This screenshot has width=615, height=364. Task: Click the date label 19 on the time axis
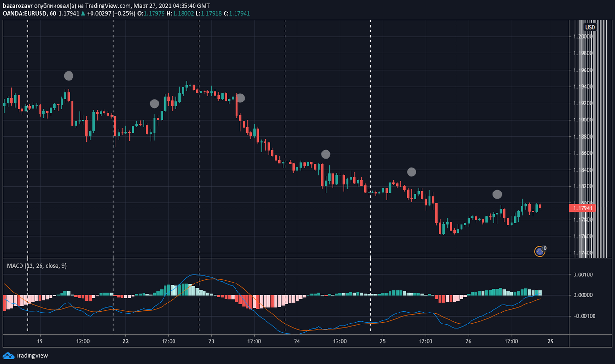click(40, 341)
